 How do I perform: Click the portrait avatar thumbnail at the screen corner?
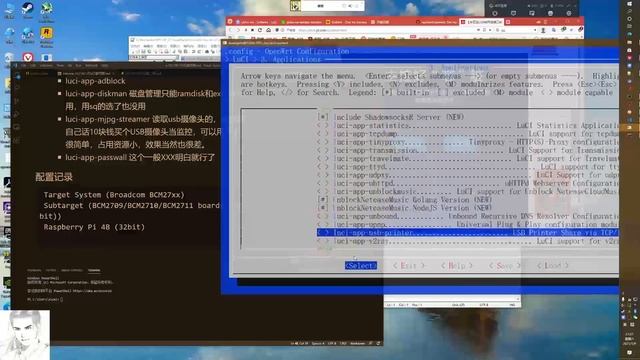tap(25, 335)
